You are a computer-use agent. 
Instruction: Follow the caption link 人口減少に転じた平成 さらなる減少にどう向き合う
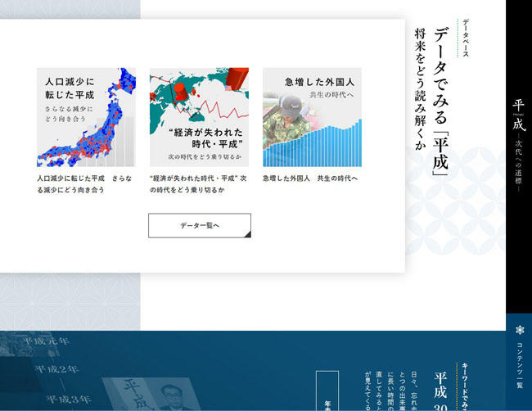coord(82,183)
